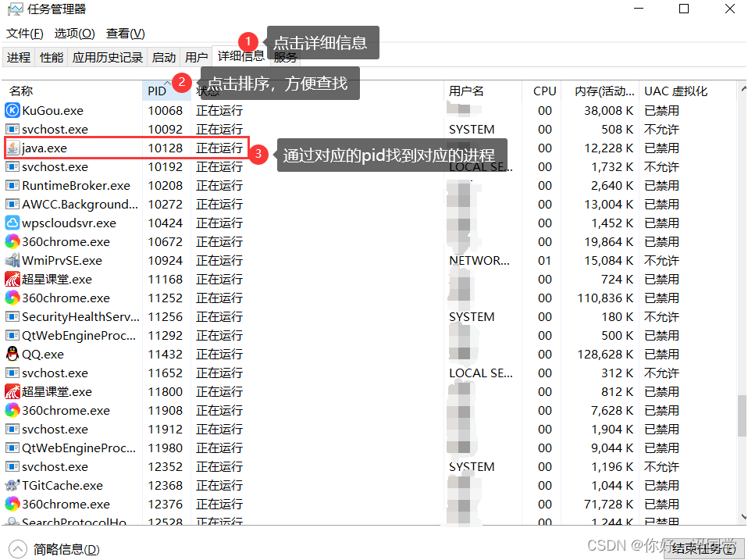This screenshot has height=560, width=748.
Task: Select PID cell 10924
Action: pyautogui.click(x=165, y=260)
